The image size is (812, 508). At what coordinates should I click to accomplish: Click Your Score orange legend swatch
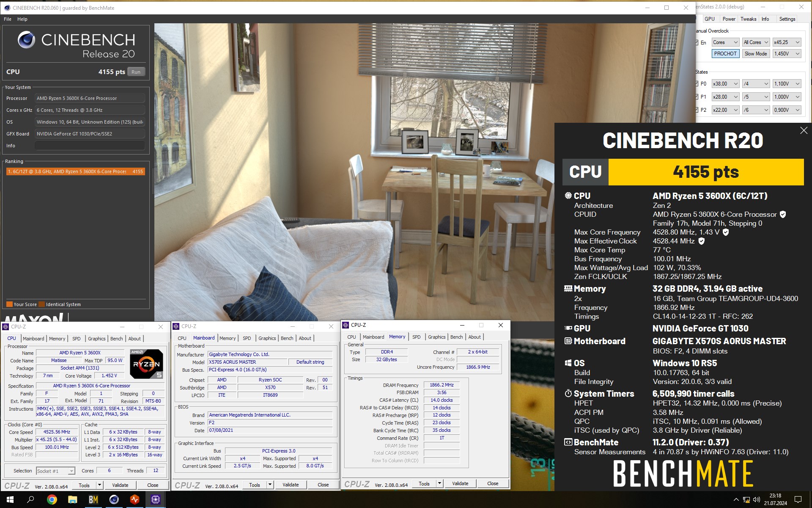[9, 304]
